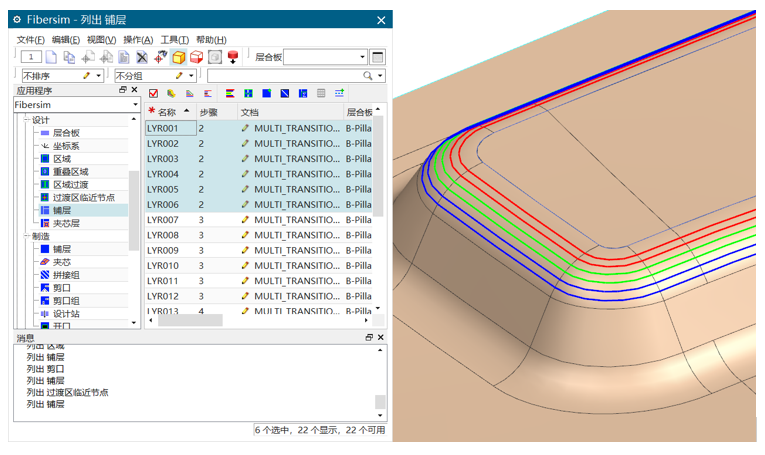Select 夹芯 under 制造
Screen dimensions: 765x455
[61, 262]
